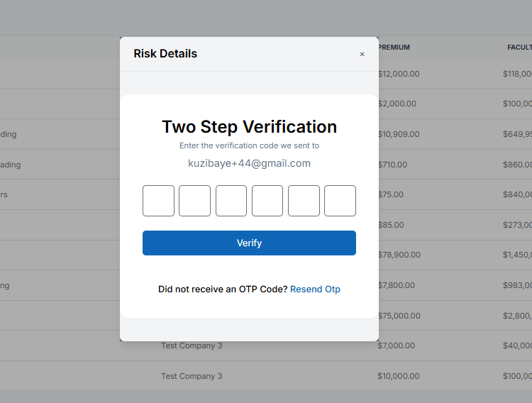Click the $2,000.00 premium value
The height and width of the screenshot is (403, 532).
point(397,104)
